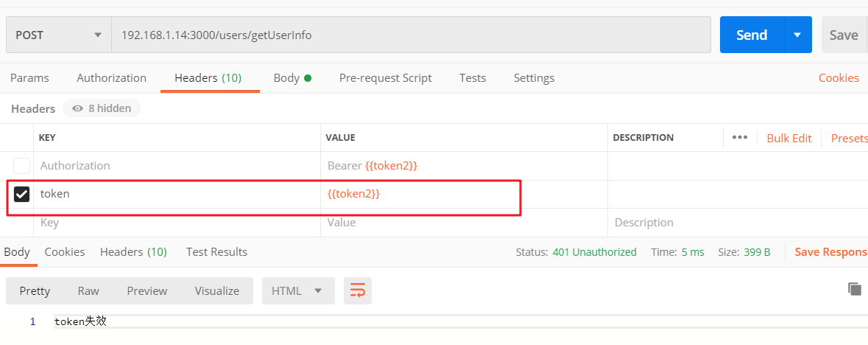Viewport: 868px width, 345px height.
Task: Open the Settings tab
Action: pyautogui.click(x=534, y=78)
